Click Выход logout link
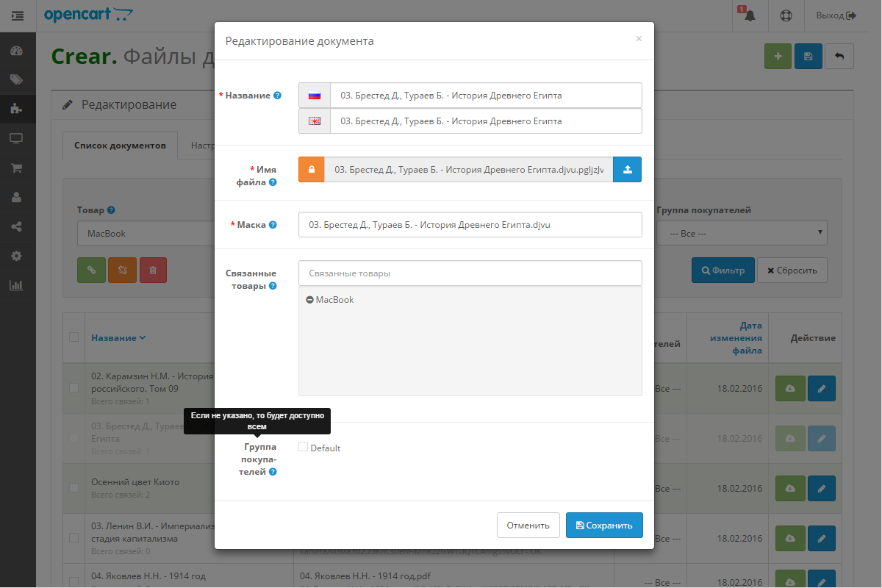This screenshot has height=588, width=882. 836,15
